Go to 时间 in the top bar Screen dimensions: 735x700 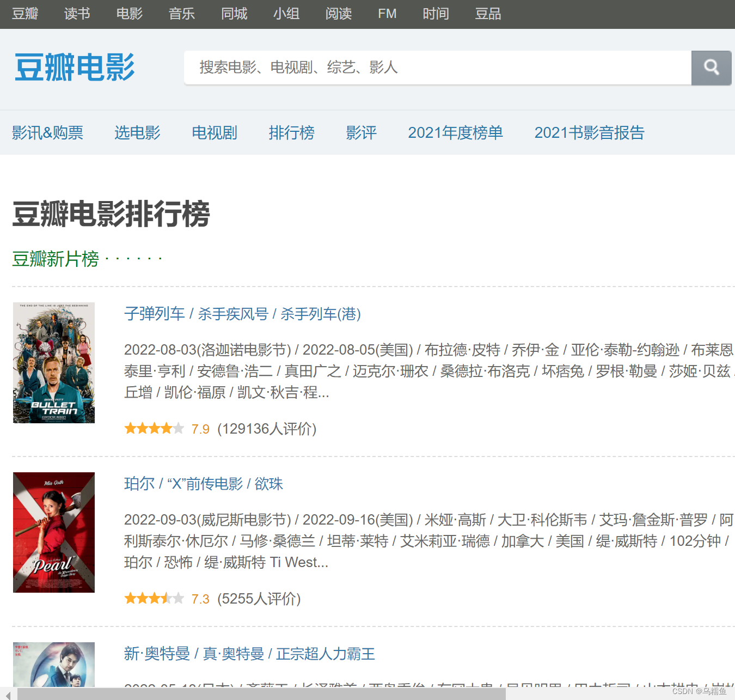(x=436, y=14)
